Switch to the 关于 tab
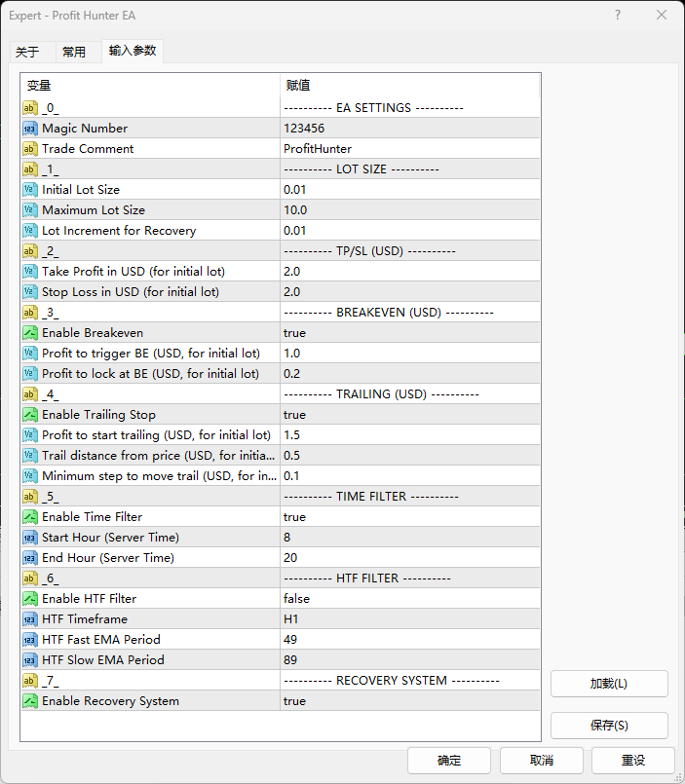Viewport: 685px width, 784px height. [27, 52]
